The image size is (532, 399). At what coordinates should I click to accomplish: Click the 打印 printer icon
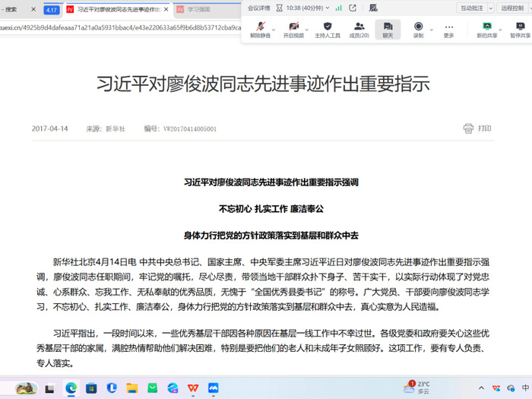click(x=468, y=128)
